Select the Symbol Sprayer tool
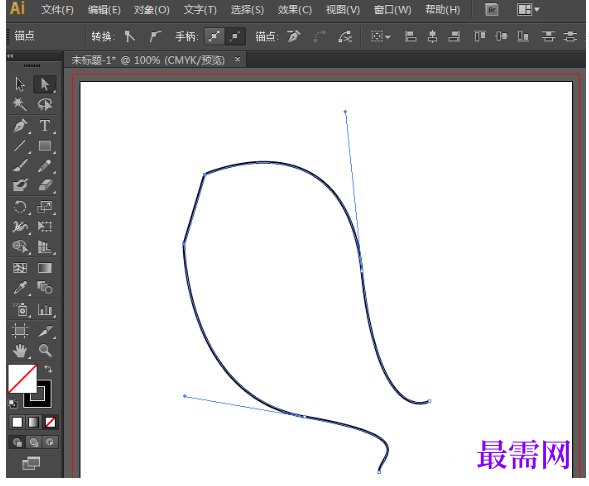This screenshot has width=589, height=486. [20, 310]
